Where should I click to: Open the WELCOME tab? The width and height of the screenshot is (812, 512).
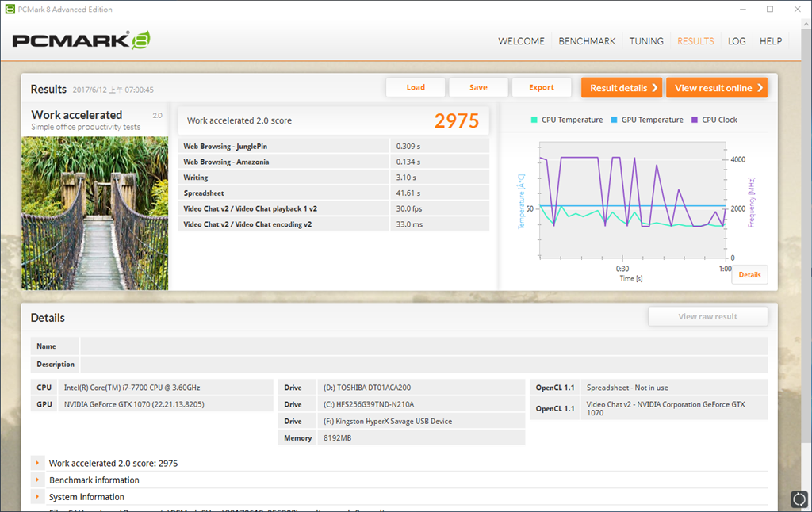tap(521, 41)
